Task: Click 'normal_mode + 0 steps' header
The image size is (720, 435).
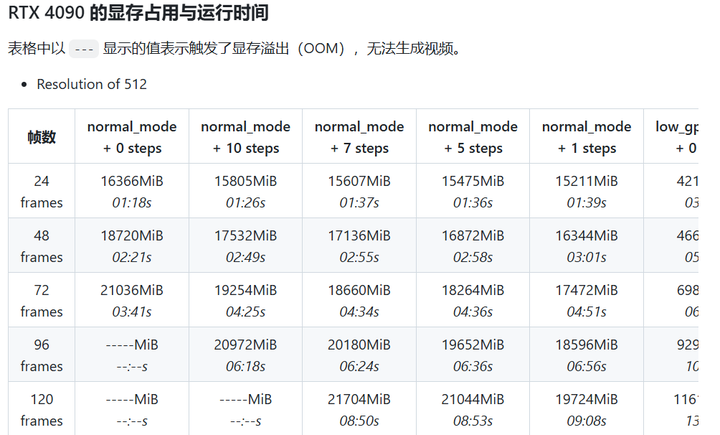Action: (x=132, y=137)
